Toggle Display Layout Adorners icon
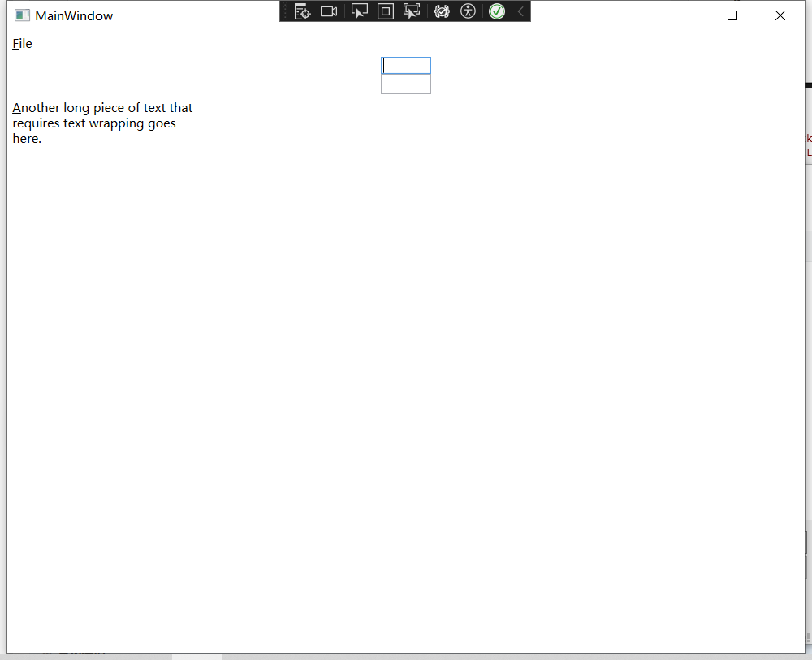 point(385,11)
